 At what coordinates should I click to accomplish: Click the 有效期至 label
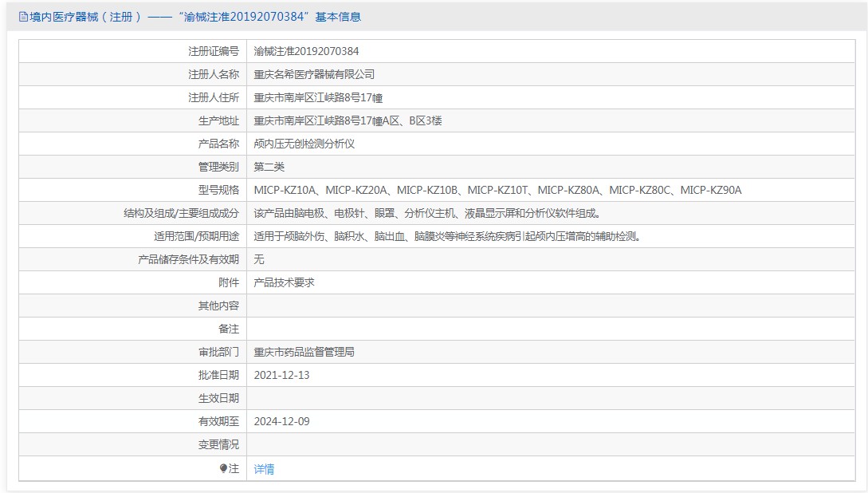[x=218, y=421]
